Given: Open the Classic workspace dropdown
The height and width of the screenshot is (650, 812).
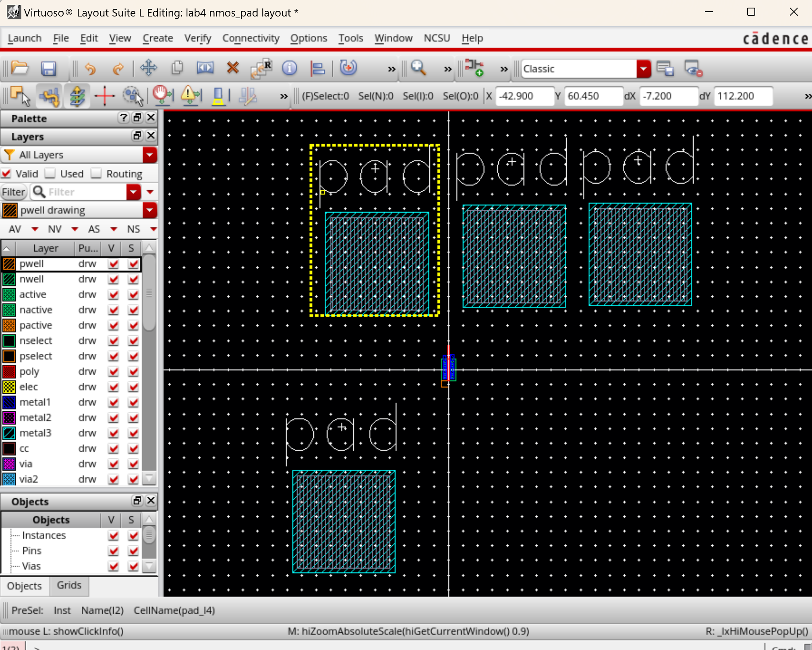Looking at the screenshot, I should click(643, 69).
